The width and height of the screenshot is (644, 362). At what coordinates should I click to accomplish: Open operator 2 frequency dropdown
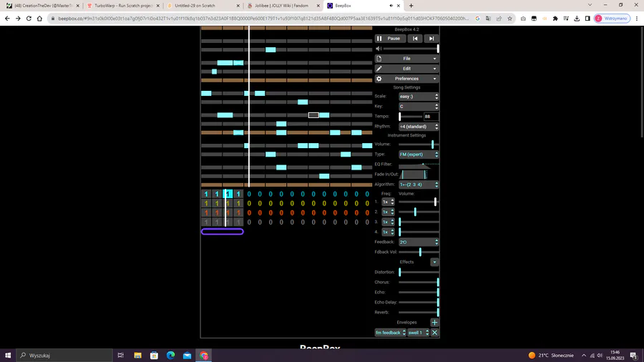pos(388,212)
